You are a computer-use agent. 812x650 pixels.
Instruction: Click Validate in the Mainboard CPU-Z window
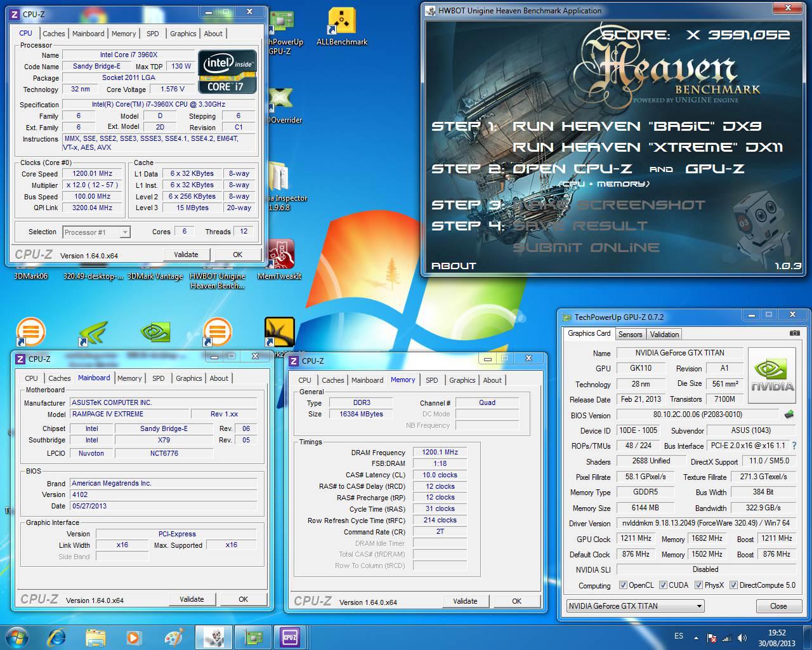click(192, 599)
